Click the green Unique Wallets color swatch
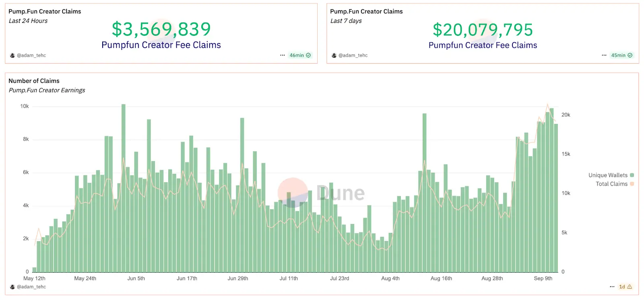This screenshot has height=300, width=644. click(x=632, y=175)
